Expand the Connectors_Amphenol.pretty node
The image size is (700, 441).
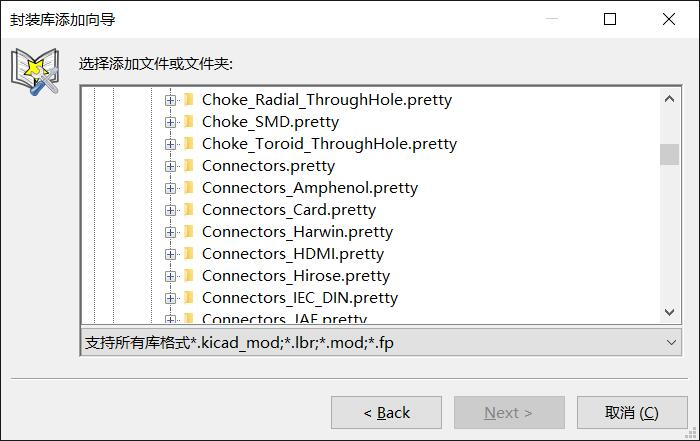[170, 188]
